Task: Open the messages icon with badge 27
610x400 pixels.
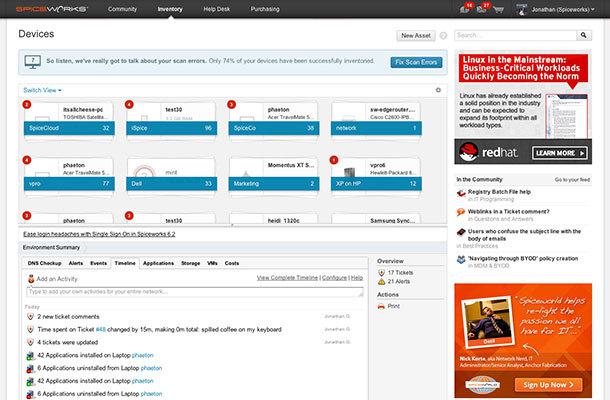Action: pyautogui.click(x=482, y=9)
